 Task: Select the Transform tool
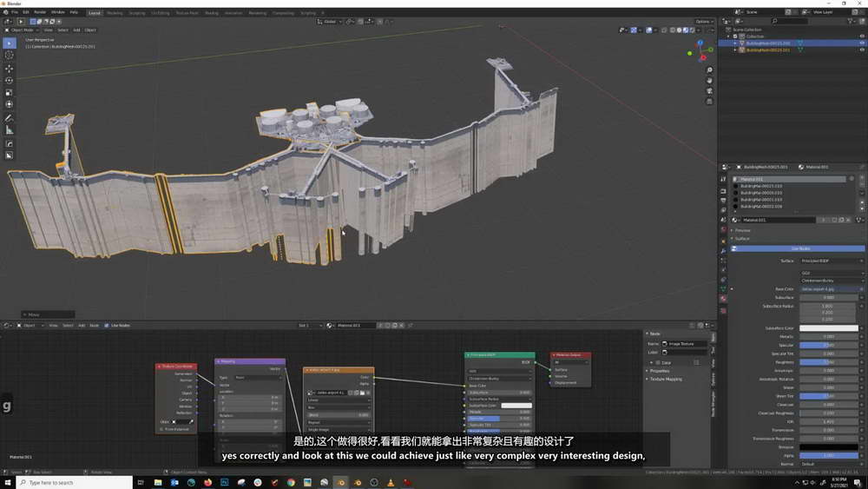point(10,104)
